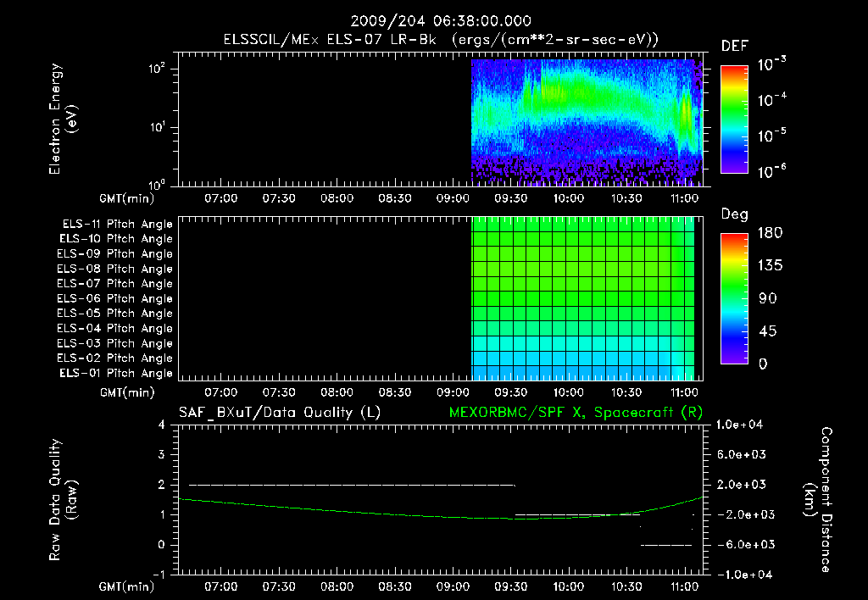Click the 10¹ tick on electron energy axis
This screenshot has width=868, height=600.
[x=157, y=127]
